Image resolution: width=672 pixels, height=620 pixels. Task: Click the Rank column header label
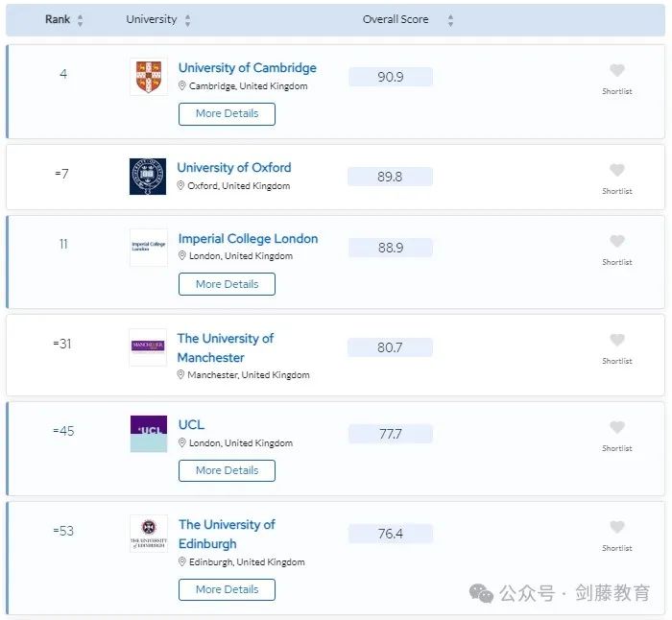click(x=58, y=19)
